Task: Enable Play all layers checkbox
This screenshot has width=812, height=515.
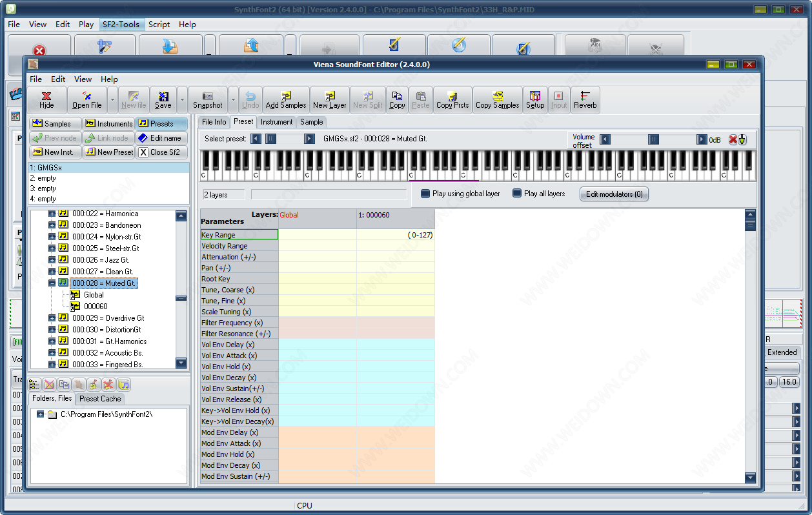Action: tap(517, 194)
